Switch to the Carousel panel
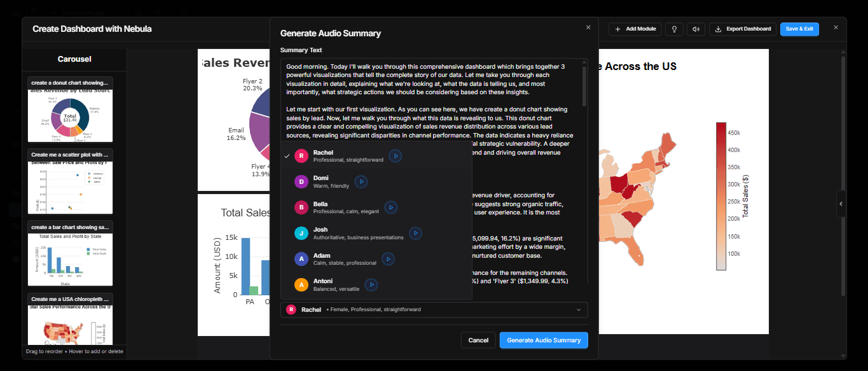The width and height of the screenshot is (868, 371). [74, 59]
